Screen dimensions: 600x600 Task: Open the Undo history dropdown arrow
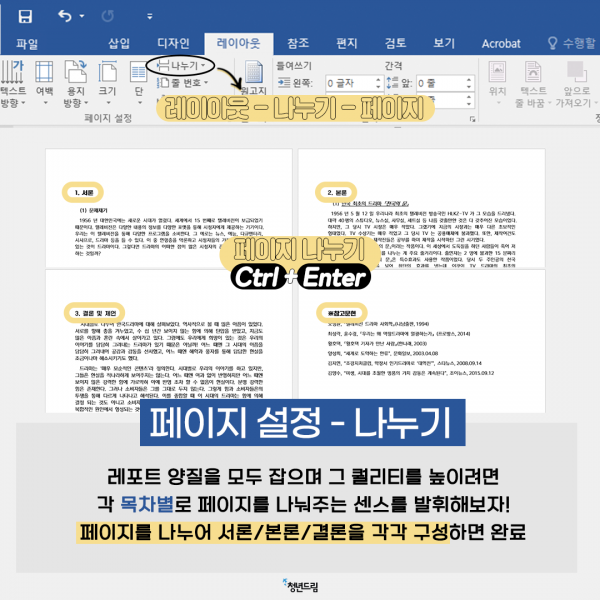(82, 16)
